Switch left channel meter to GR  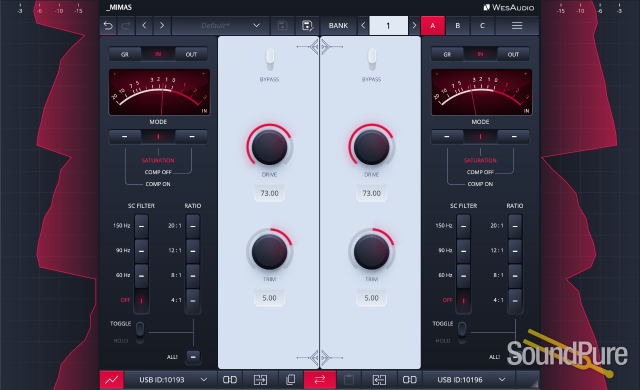coord(125,54)
